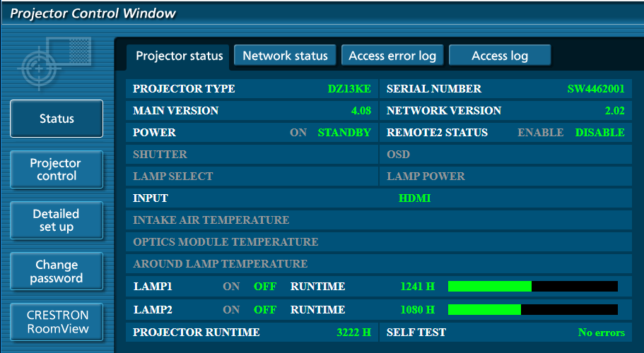The width and height of the screenshot is (644, 353).
Task: Click the HDMI input value
Action: click(x=414, y=198)
